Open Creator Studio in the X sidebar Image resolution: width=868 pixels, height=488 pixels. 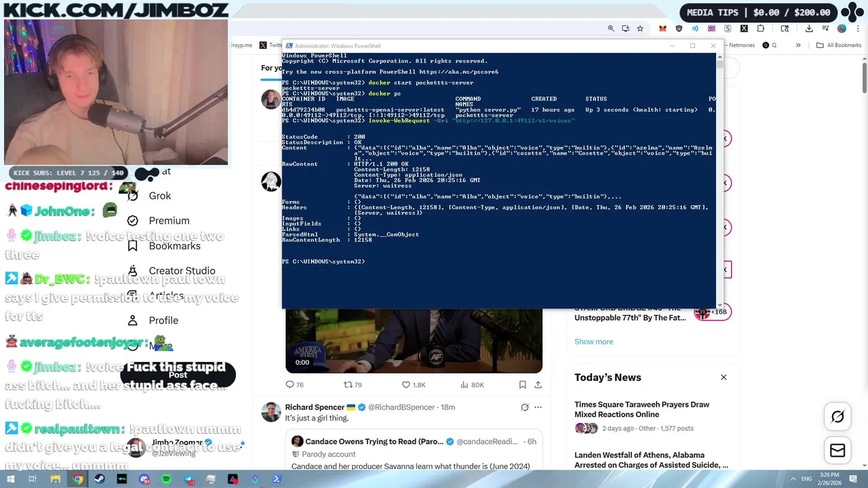(182, 271)
